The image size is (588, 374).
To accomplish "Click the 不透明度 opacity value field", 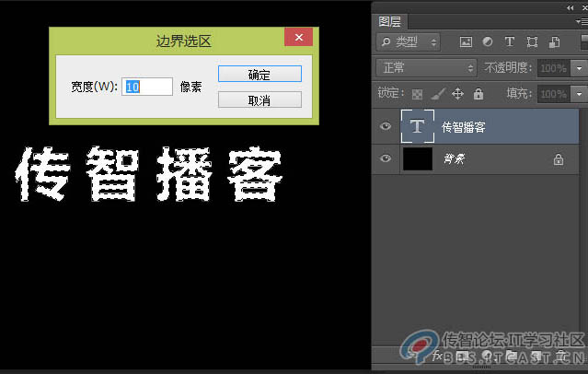I will tap(554, 68).
